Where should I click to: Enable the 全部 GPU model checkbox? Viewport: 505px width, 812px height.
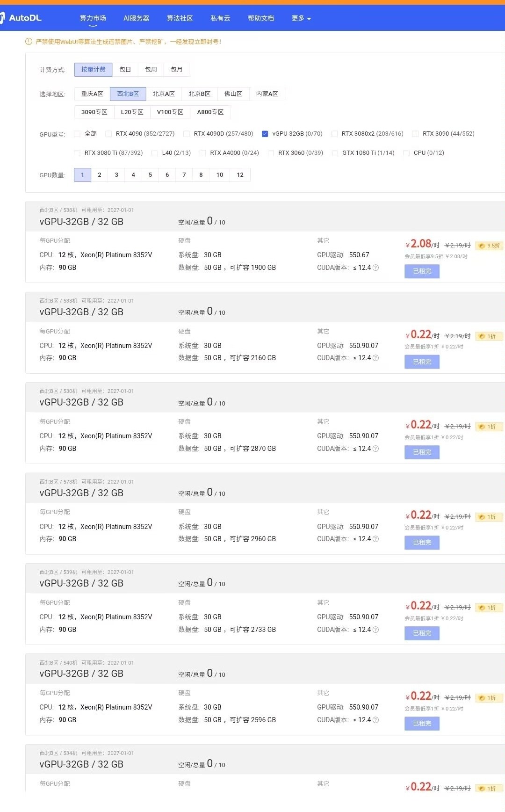coord(77,134)
